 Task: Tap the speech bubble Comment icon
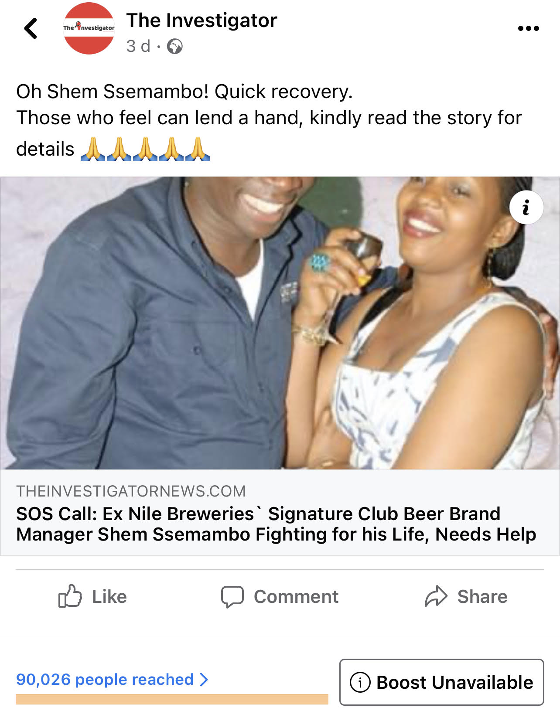coord(232,596)
